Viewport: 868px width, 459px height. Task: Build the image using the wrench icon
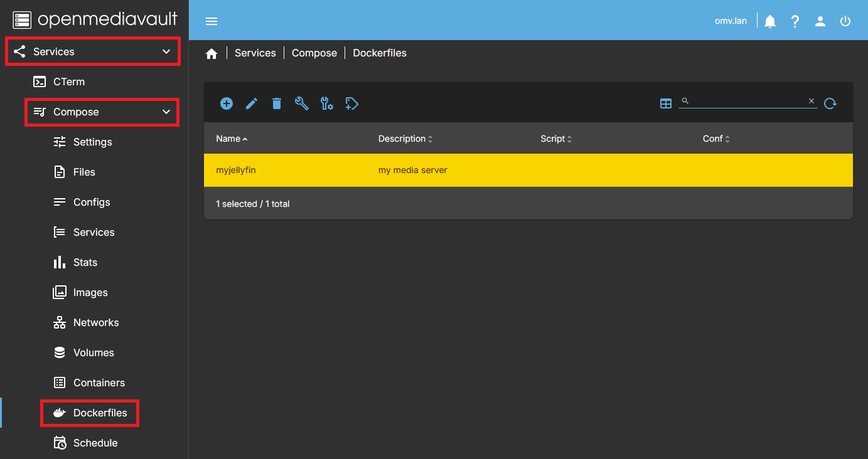(301, 103)
